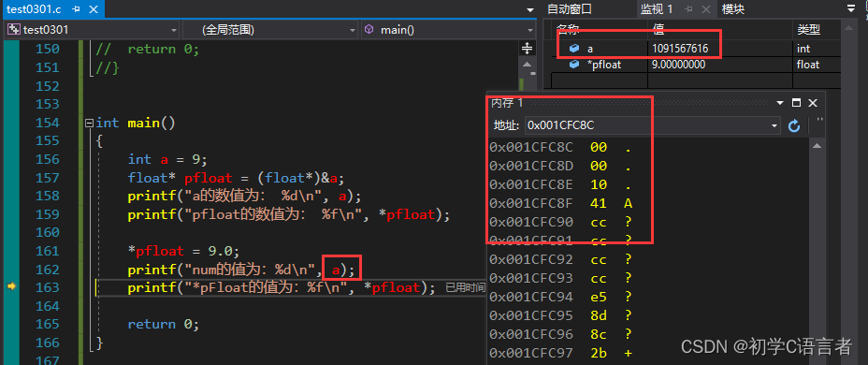Open the memory toolbar overflow options
This screenshot has height=365, width=868.
(820, 120)
